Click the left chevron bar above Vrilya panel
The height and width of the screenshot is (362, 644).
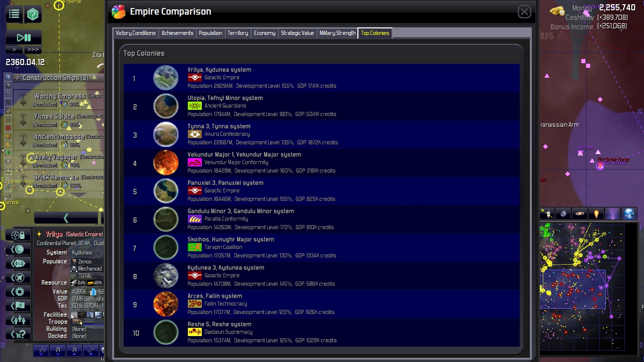(x=66, y=218)
